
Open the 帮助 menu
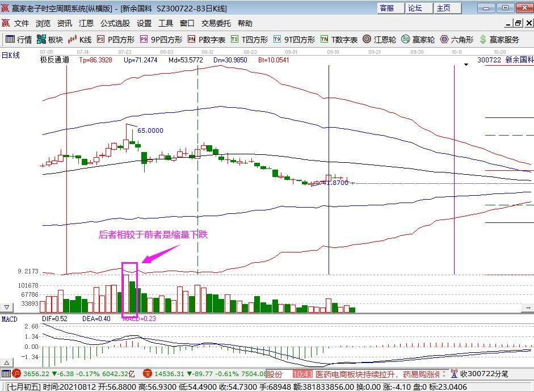pyautogui.click(x=245, y=23)
